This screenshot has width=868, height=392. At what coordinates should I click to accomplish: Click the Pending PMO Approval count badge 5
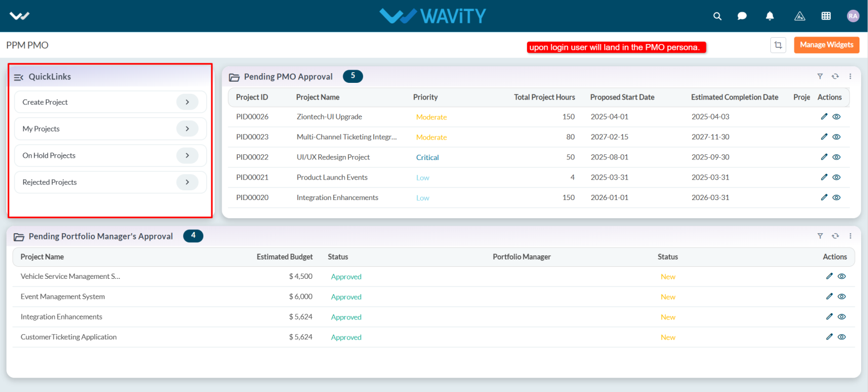click(353, 76)
